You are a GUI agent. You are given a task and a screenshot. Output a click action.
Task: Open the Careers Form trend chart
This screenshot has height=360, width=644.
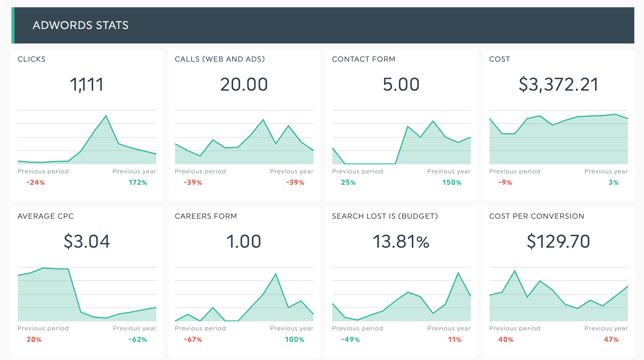[244, 294]
